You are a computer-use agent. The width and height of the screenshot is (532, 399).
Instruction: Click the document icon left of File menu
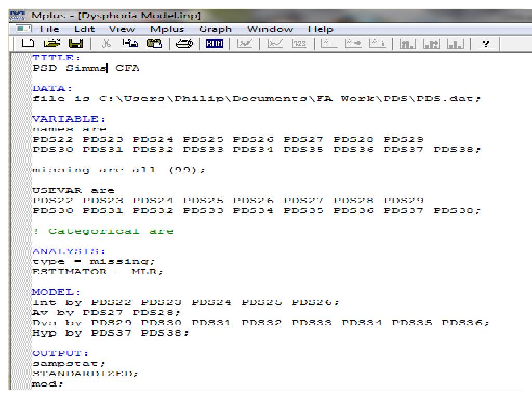tap(24, 29)
